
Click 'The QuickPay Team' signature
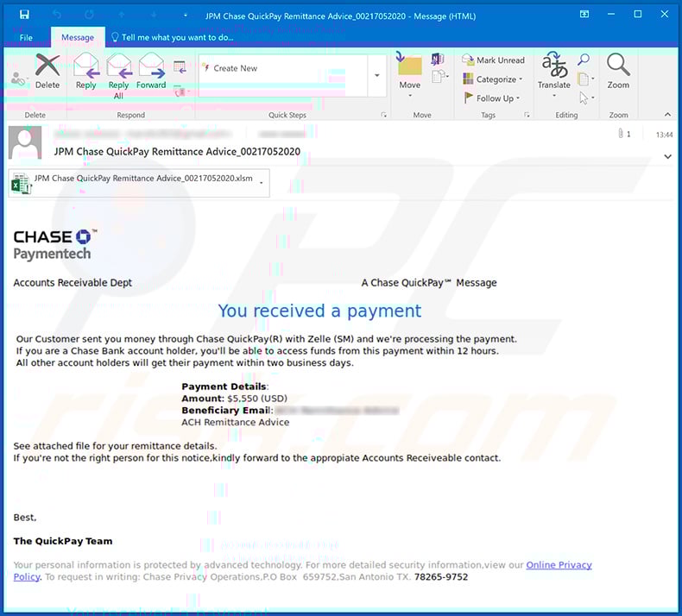point(63,541)
